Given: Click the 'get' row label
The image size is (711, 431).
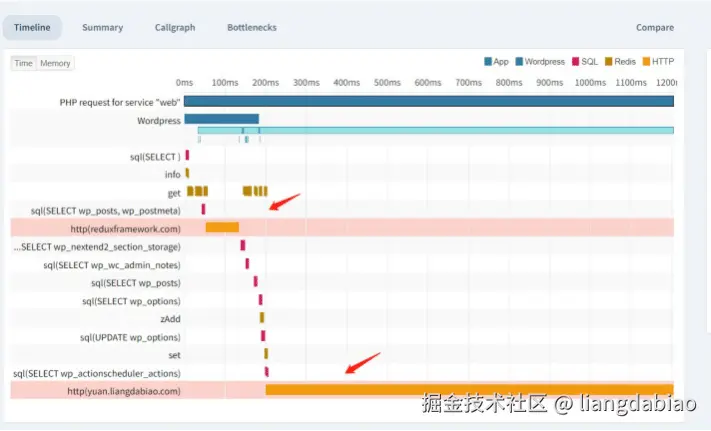Looking at the screenshot, I should coord(174,193).
